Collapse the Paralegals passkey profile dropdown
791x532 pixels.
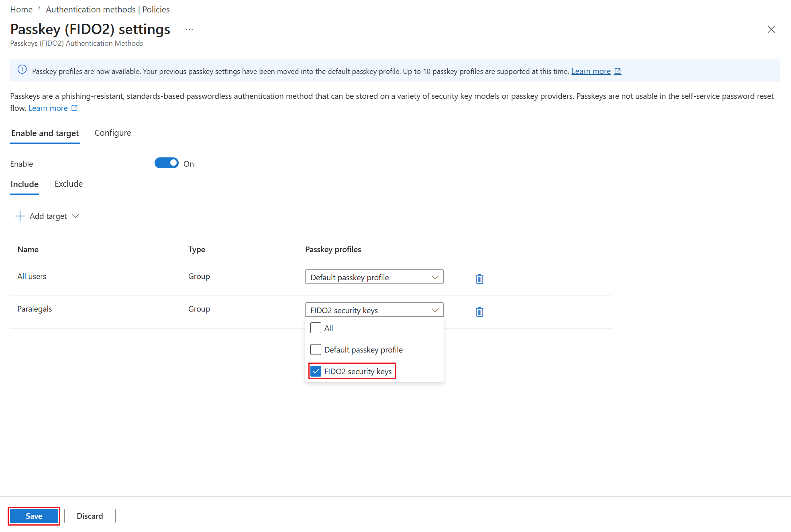[x=374, y=310]
